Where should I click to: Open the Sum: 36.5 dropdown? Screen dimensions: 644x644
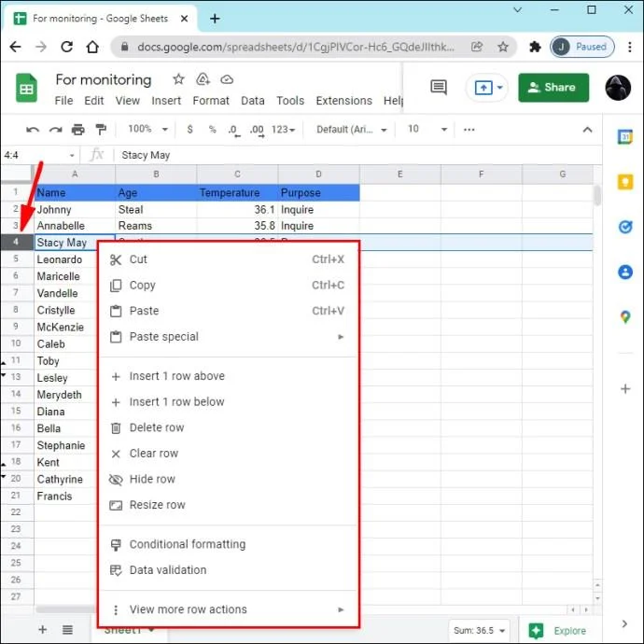[x=480, y=630]
